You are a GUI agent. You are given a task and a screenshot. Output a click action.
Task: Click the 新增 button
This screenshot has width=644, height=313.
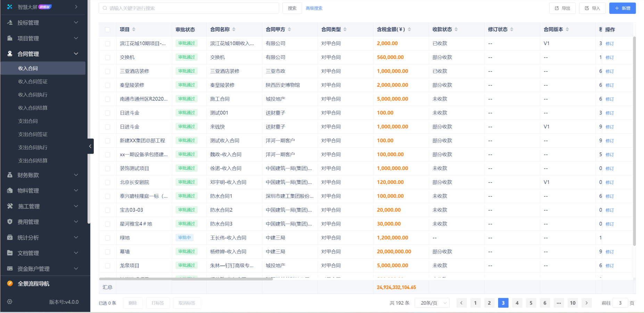point(622,8)
